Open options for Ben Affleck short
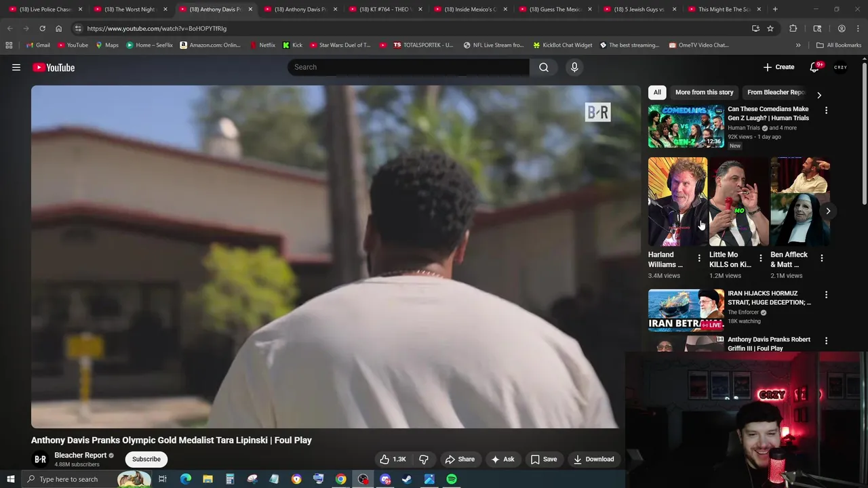This screenshot has width=868, height=488. coord(821,258)
